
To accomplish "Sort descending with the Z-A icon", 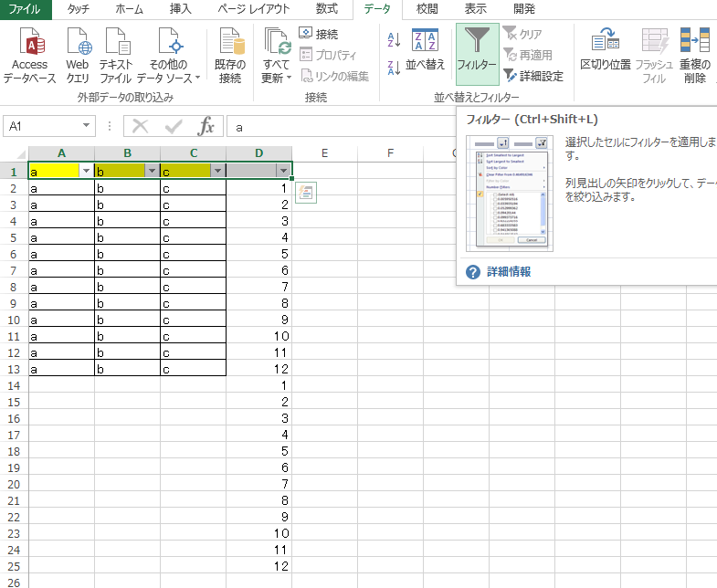I will point(395,66).
